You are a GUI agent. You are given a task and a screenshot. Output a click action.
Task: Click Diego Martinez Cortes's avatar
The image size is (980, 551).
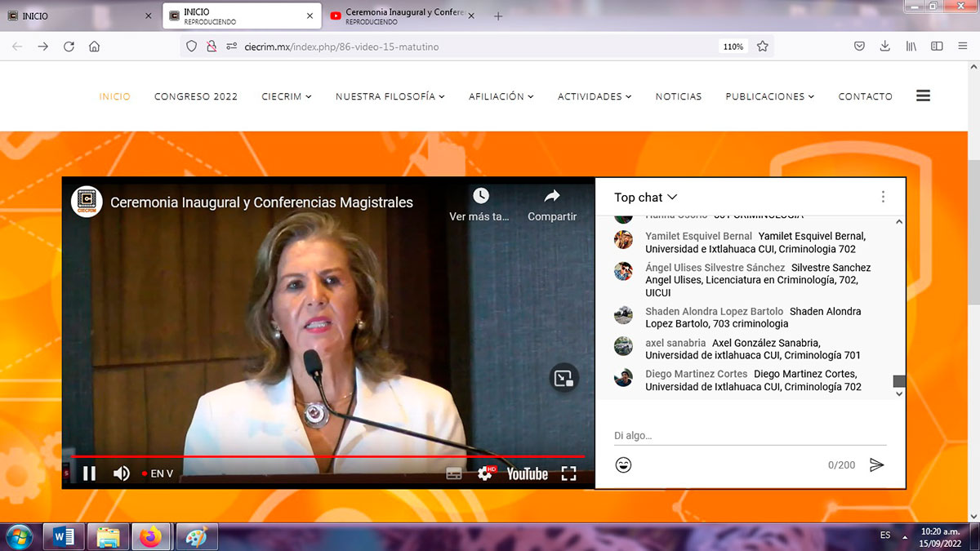[x=623, y=377]
